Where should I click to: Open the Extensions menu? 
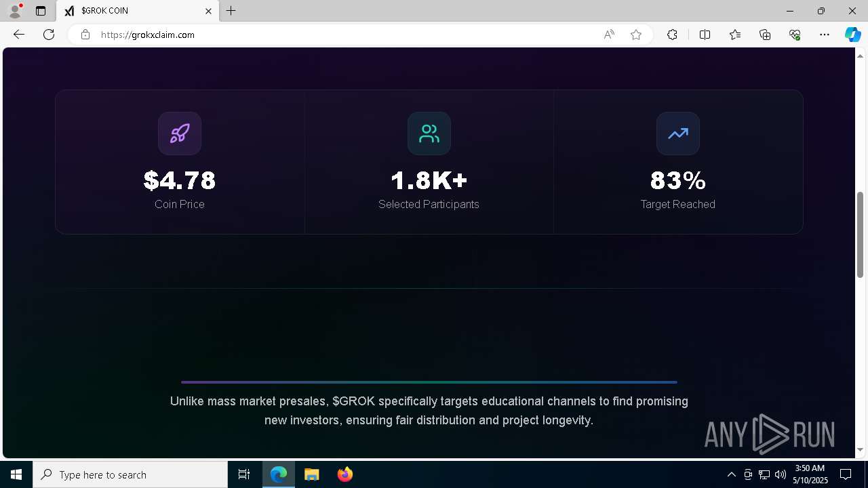[x=672, y=35]
